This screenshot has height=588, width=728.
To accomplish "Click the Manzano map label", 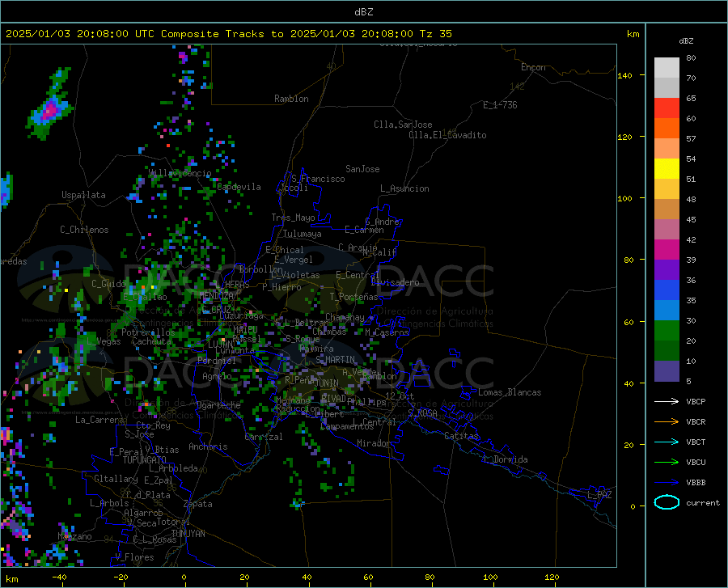I will 74,536.
